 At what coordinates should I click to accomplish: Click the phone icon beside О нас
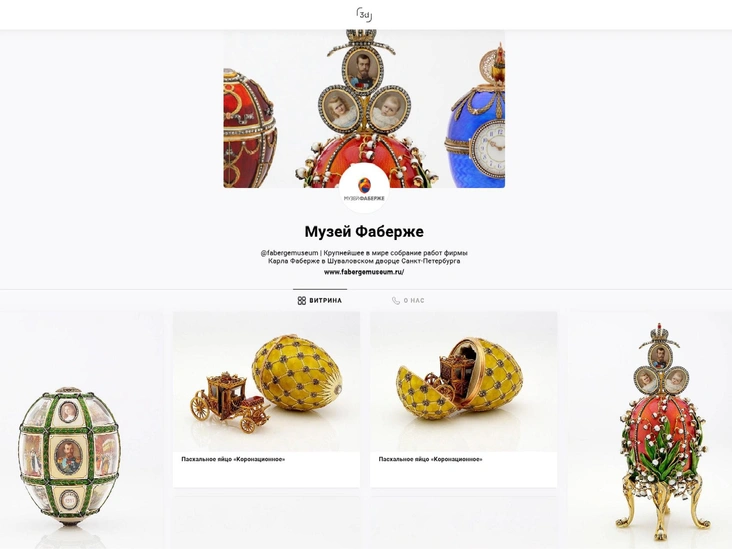396,301
